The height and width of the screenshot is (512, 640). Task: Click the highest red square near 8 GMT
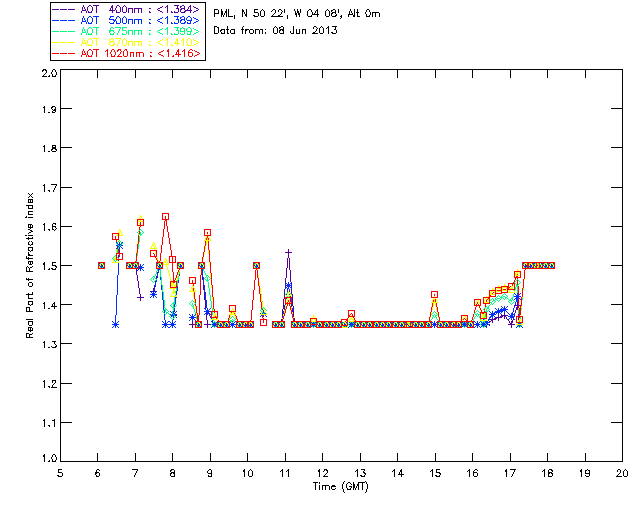click(x=165, y=217)
